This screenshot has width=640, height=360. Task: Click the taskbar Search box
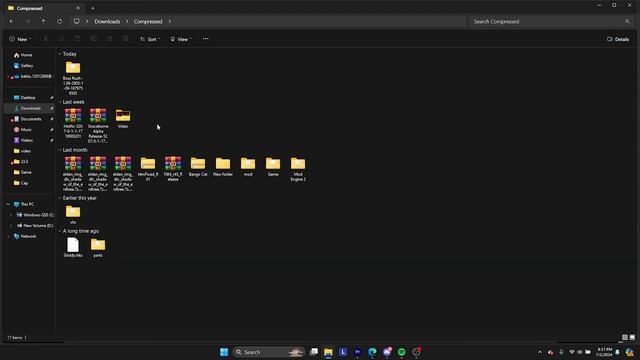[269, 352]
